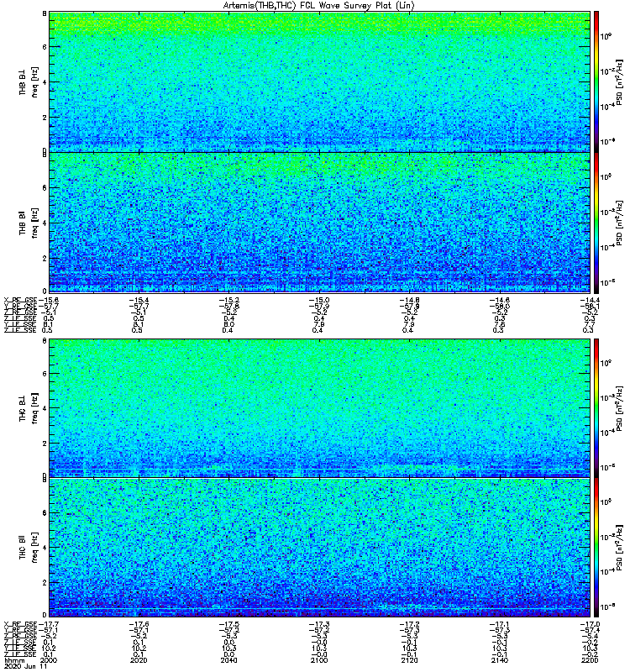Click the THC B-perpendicular spectrogram panel

tap(319, 407)
